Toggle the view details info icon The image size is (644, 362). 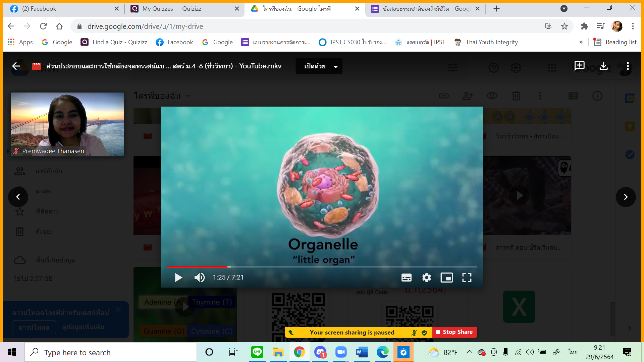click(x=597, y=96)
